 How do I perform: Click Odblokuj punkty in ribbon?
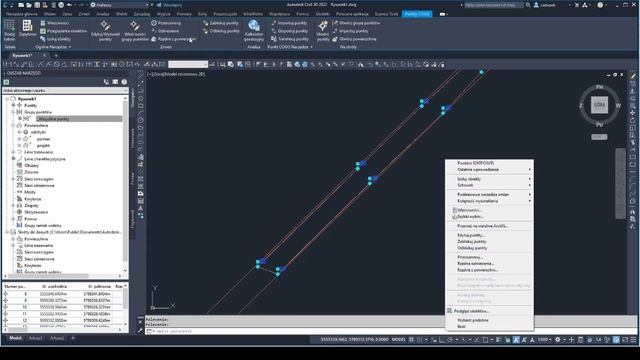(221, 31)
